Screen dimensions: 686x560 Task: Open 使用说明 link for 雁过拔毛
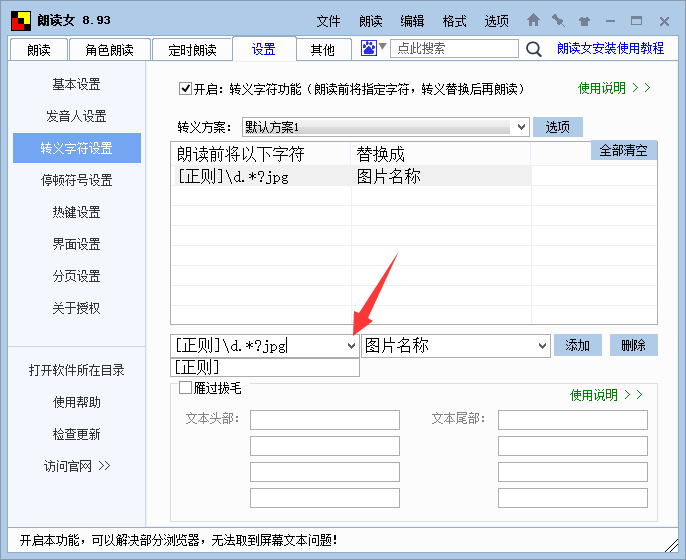pos(606,395)
